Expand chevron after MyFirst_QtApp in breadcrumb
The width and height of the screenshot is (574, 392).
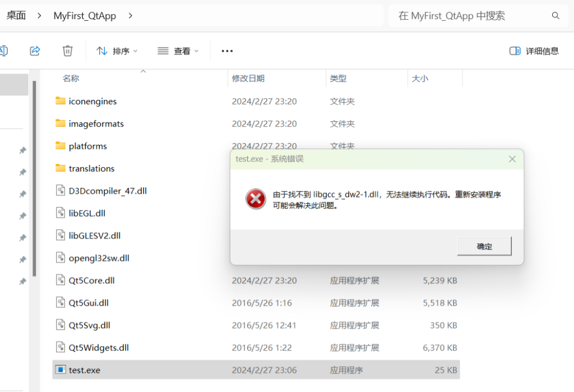131,16
